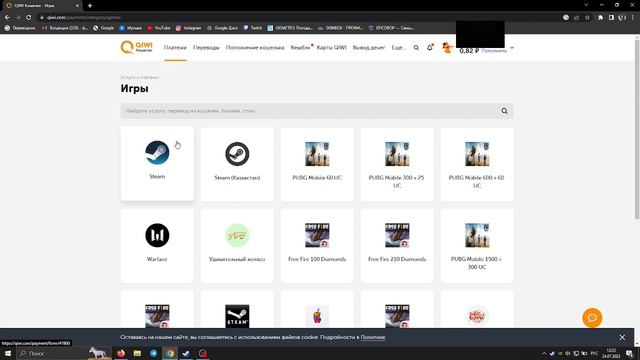Open the Переводчик bookmark
The height and width of the screenshot is (360, 640).
coord(20,28)
